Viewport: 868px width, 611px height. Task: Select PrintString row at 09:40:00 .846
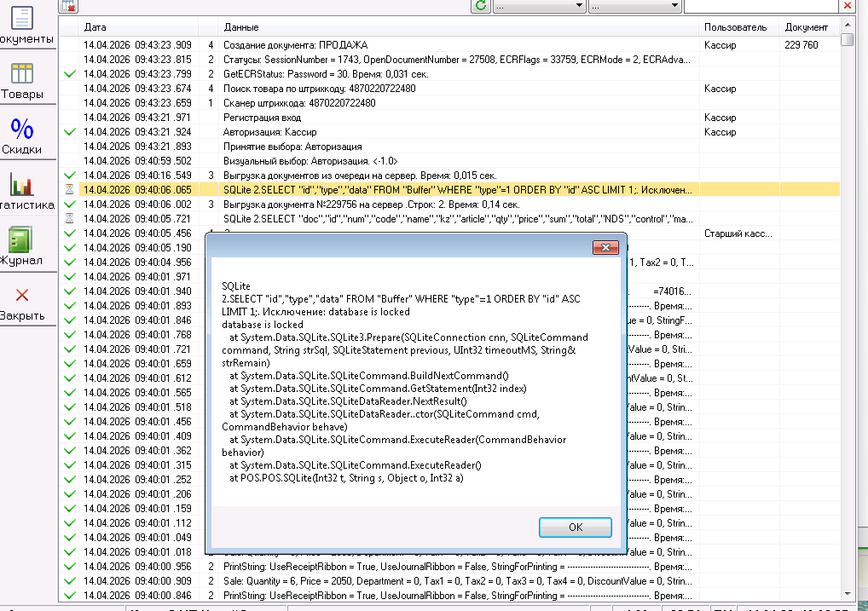click(449, 596)
